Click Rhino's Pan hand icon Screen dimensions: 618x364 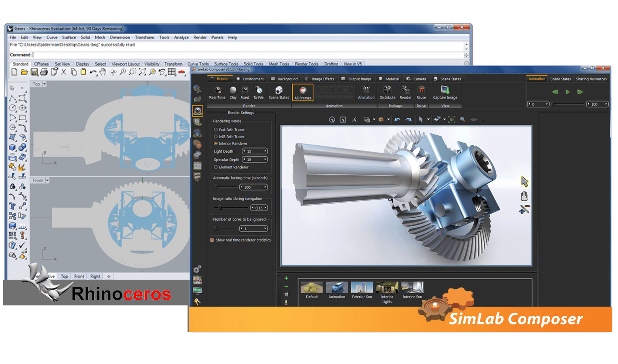[x=103, y=72]
